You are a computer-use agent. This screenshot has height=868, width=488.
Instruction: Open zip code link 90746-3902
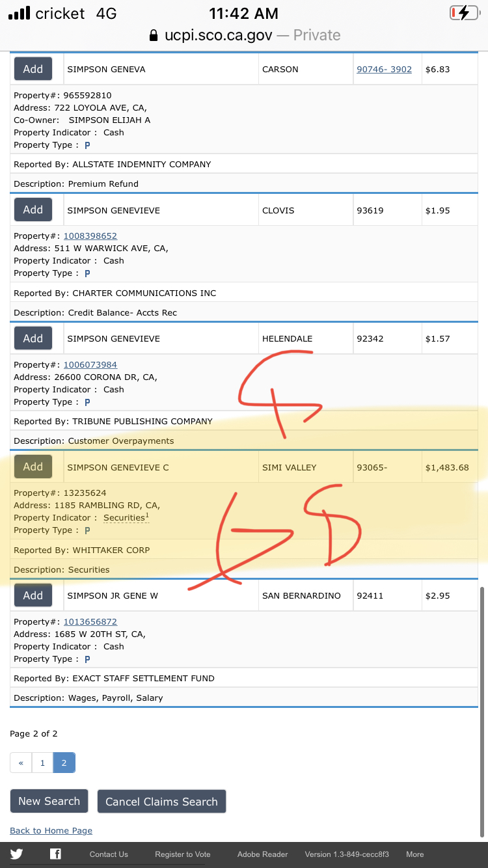[384, 69]
